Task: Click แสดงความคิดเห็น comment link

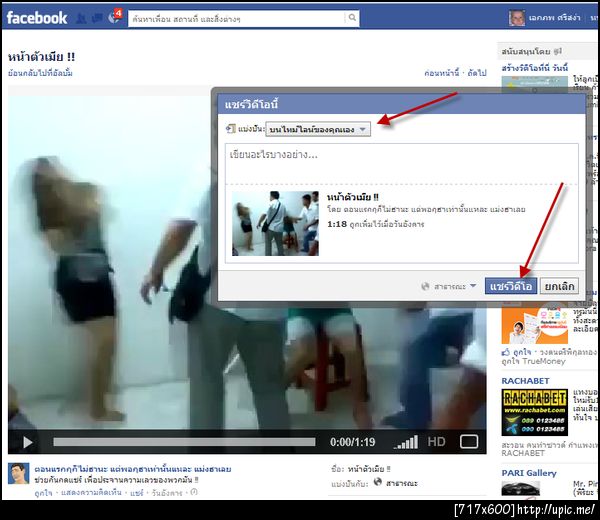Action: click(91, 493)
